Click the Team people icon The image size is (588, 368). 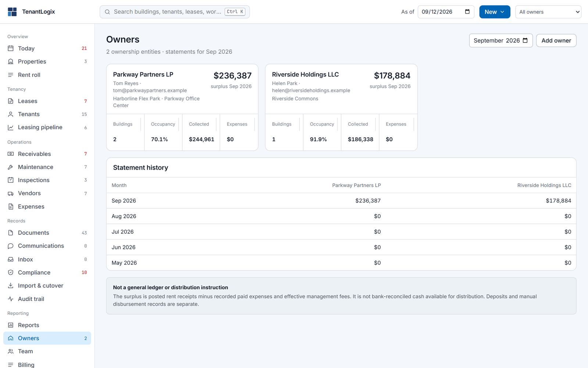click(11, 351)
